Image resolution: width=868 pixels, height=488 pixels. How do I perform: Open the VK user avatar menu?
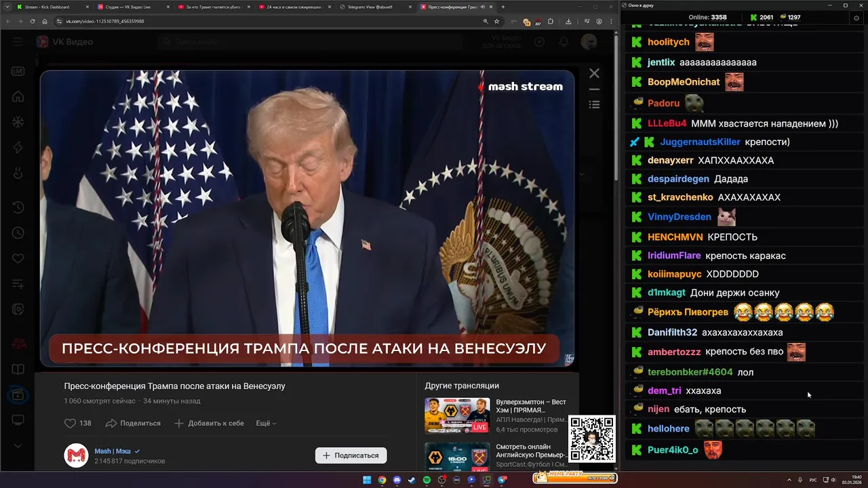[x=589, y=42]
